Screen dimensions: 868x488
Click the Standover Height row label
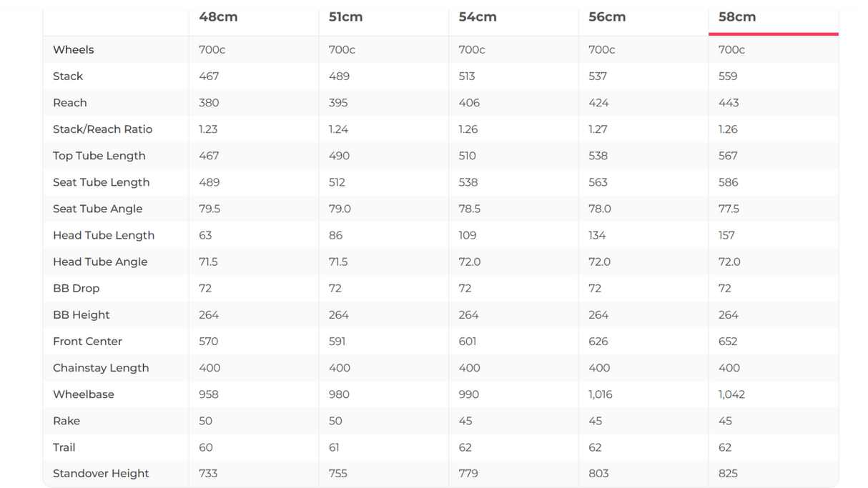[x=101, y=474]
